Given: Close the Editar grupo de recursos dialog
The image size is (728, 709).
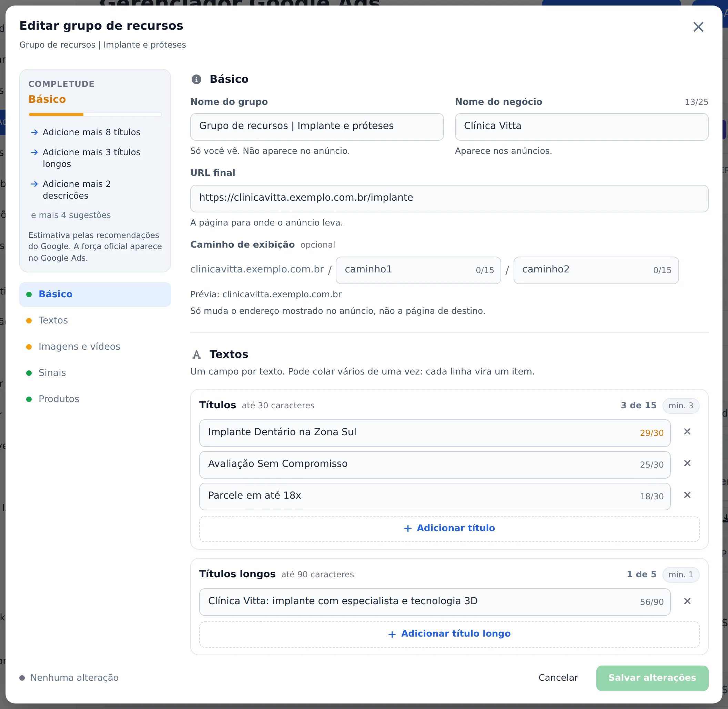Looking at the screenshot, I should click(x=698, y=27).
